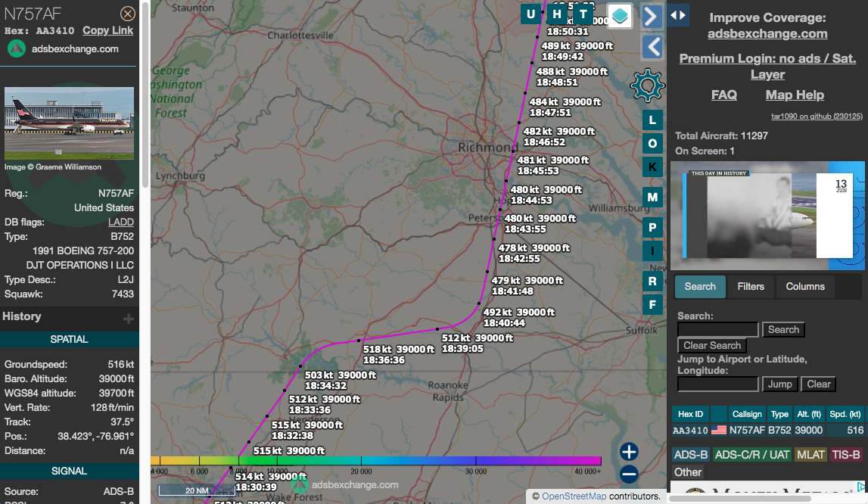Click the R map button
The image size is (868, 504).
point(652,281)
